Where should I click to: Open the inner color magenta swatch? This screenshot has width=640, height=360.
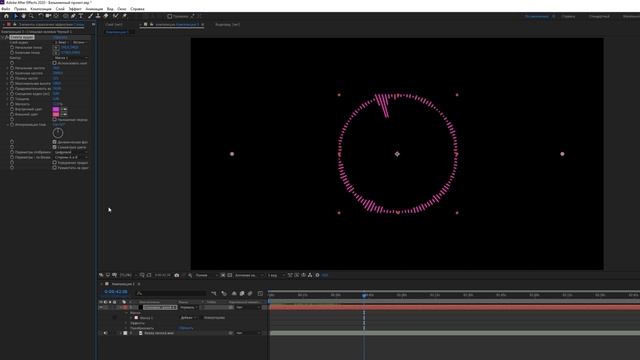(x=56, y=109)
